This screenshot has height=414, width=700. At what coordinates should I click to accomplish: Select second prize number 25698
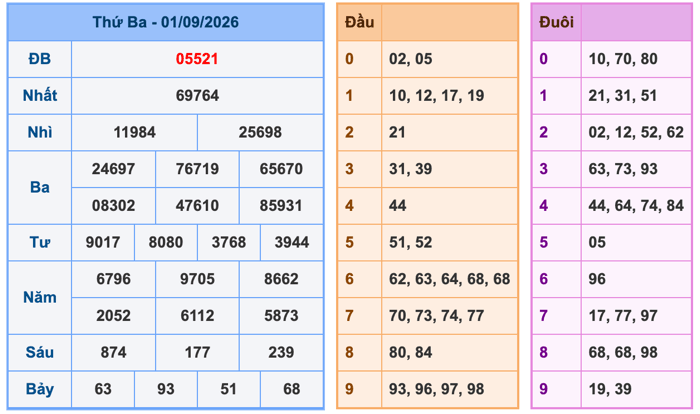point(260,132)
